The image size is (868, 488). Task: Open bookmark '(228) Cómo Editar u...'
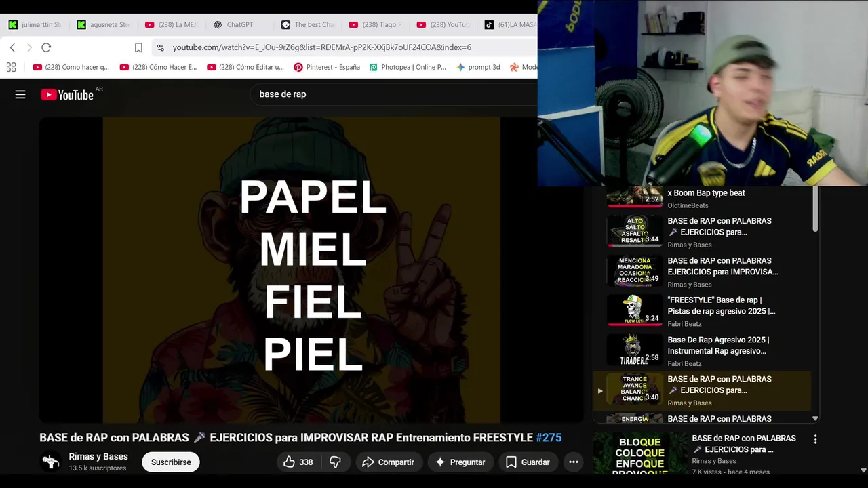click(245, 67)
